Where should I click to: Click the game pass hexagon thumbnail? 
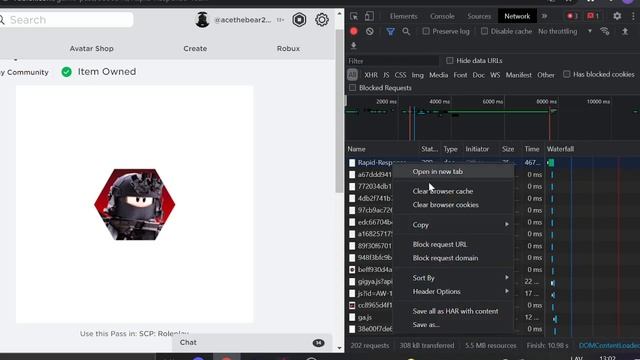135,204
